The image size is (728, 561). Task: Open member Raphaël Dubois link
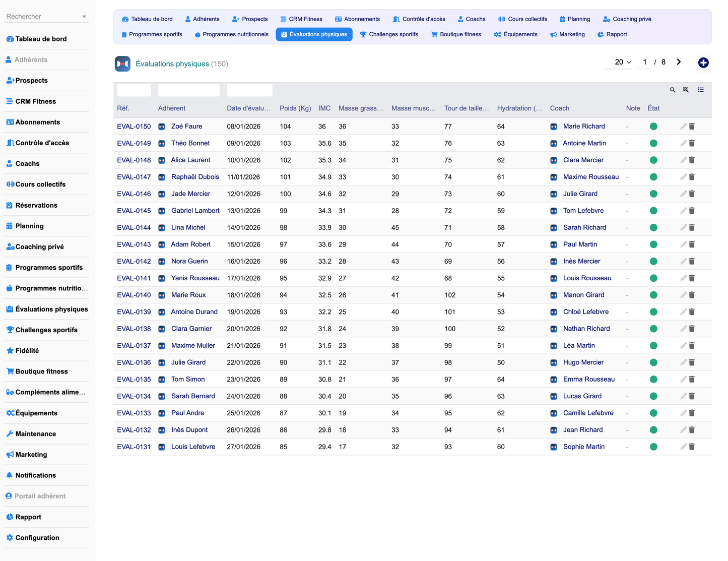tap(195, 177)
